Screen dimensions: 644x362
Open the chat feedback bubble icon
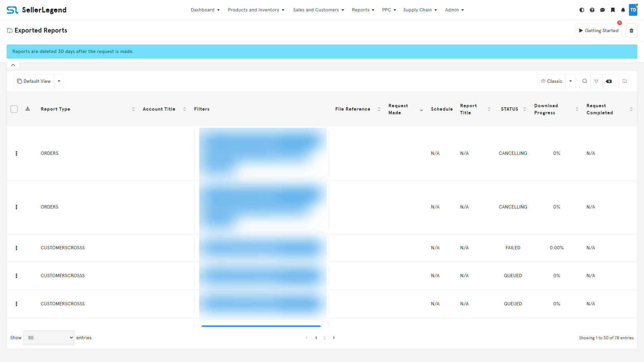pos(603,10)
